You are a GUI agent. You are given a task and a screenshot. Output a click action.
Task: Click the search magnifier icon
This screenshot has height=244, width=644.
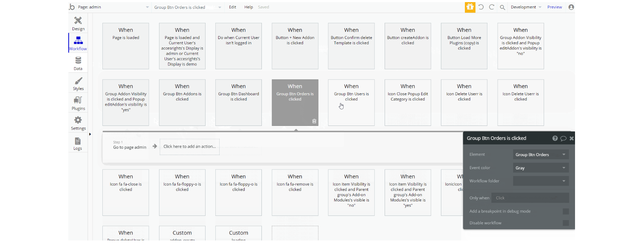[503, 7]
